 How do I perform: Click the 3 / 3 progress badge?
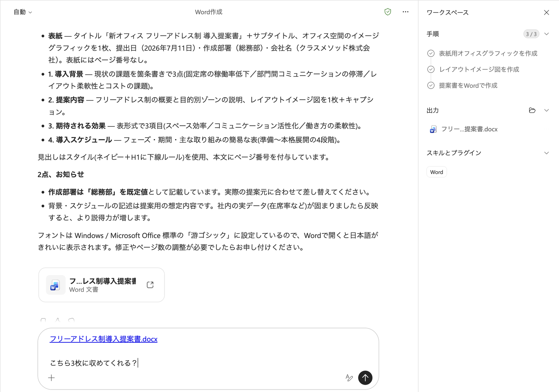pos(531,34)
